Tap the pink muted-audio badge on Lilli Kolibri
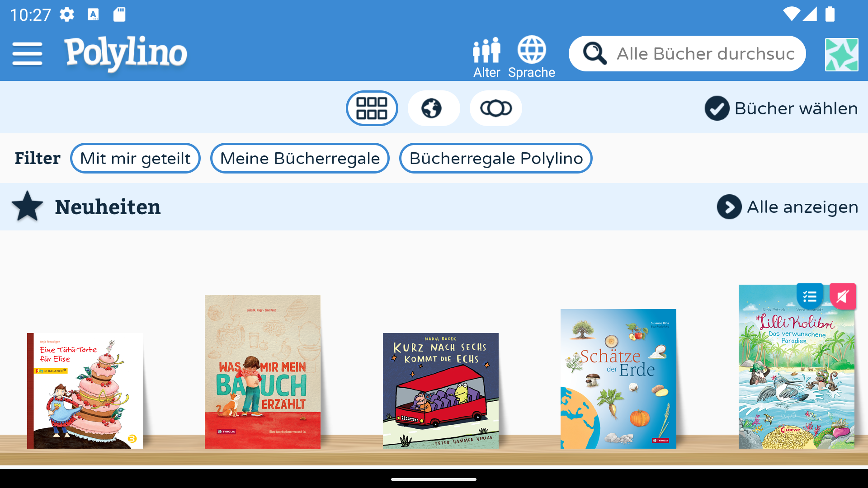 [843, 296]
